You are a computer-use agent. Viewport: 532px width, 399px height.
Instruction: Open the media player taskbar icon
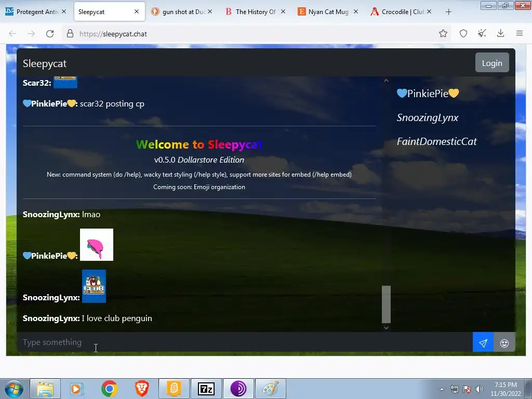click(x=77, y=389)
